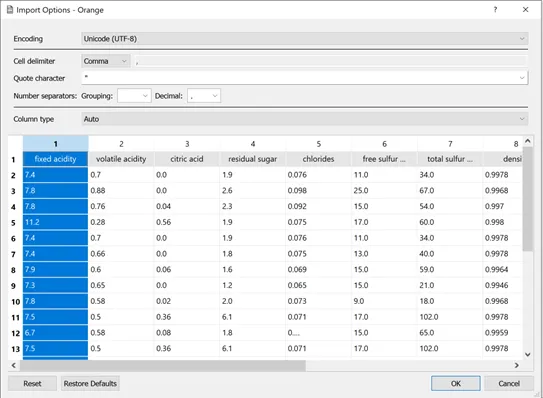543x398 pixels.
Task: Select column header 6
Action: coord(384,144)
